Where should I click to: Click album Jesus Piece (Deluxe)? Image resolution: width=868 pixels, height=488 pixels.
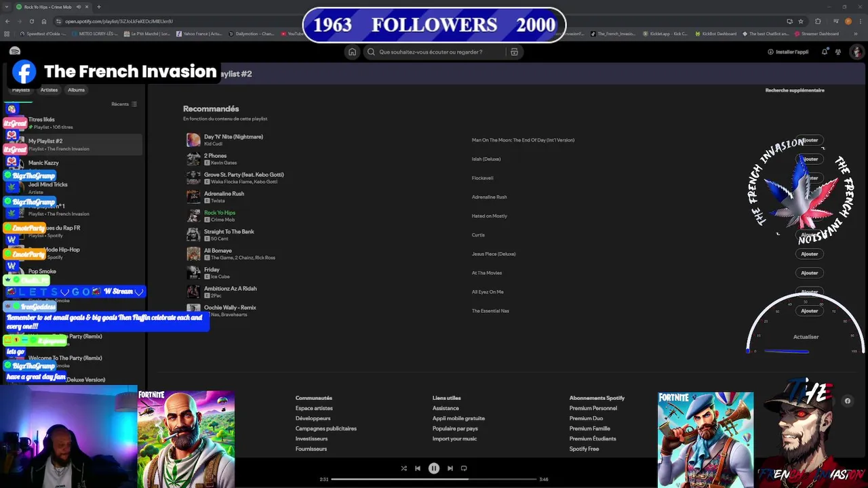click(494, 254)
